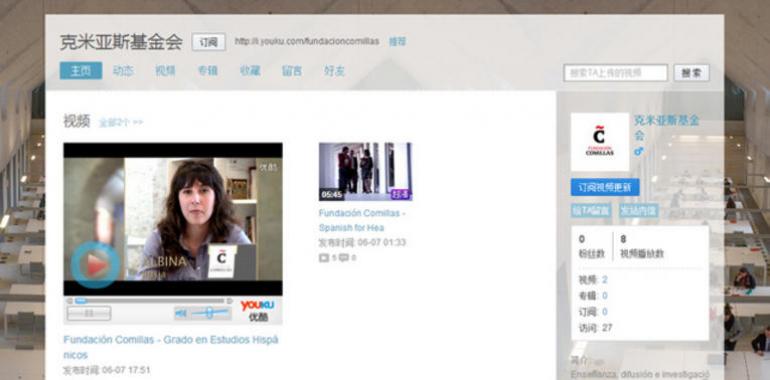The width and height of the screenshot is (770, 380).
Task: Click the view count icon under Spanish for Hea
Action: 324,257
